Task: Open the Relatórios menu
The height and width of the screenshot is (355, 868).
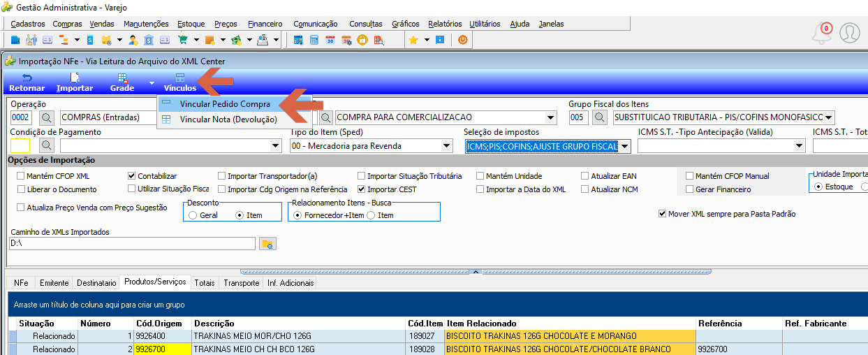Action: coord(445,24)
